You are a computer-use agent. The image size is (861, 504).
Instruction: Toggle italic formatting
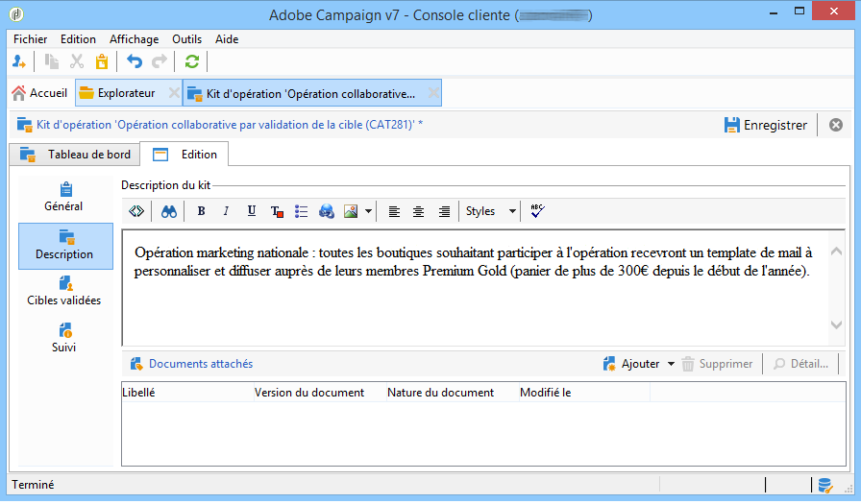point(226,211)
